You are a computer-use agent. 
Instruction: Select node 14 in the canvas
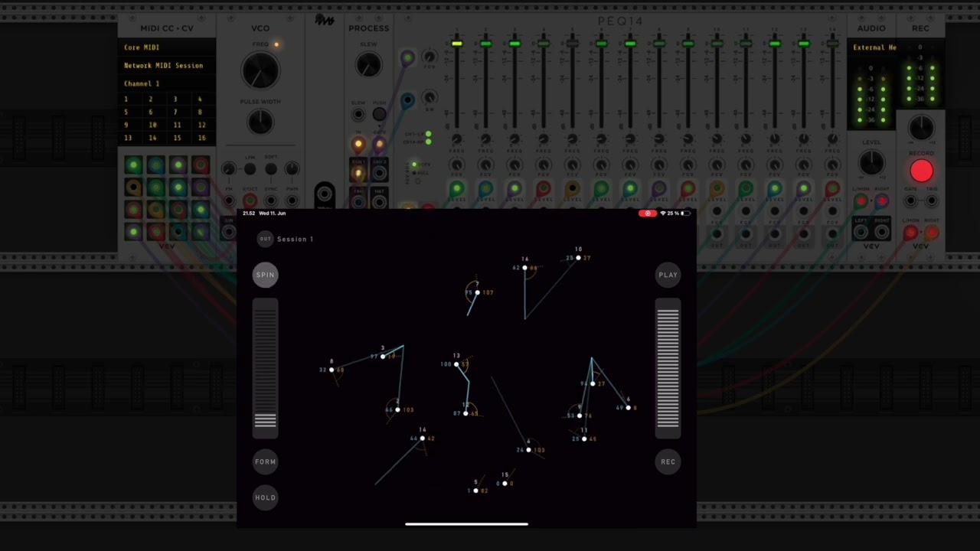point(422,439)
